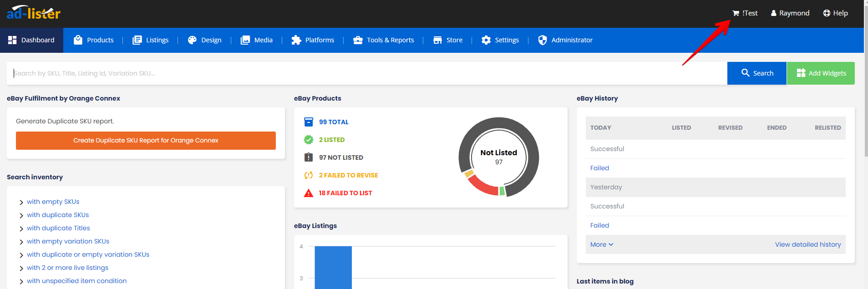Open the 'with empty variation SKUs' link
868x289 pixels.
coord(68,241)
